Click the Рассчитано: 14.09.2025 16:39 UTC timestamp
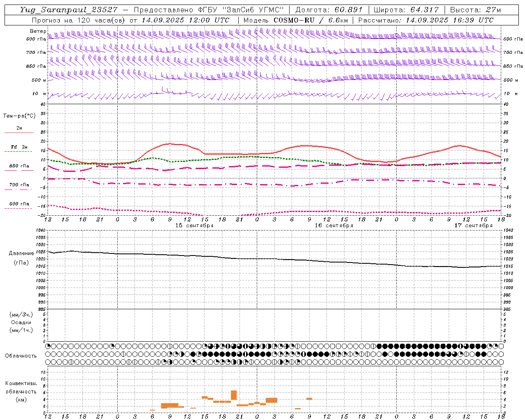This screenshot has height=420, width=525. coord(426,20)
